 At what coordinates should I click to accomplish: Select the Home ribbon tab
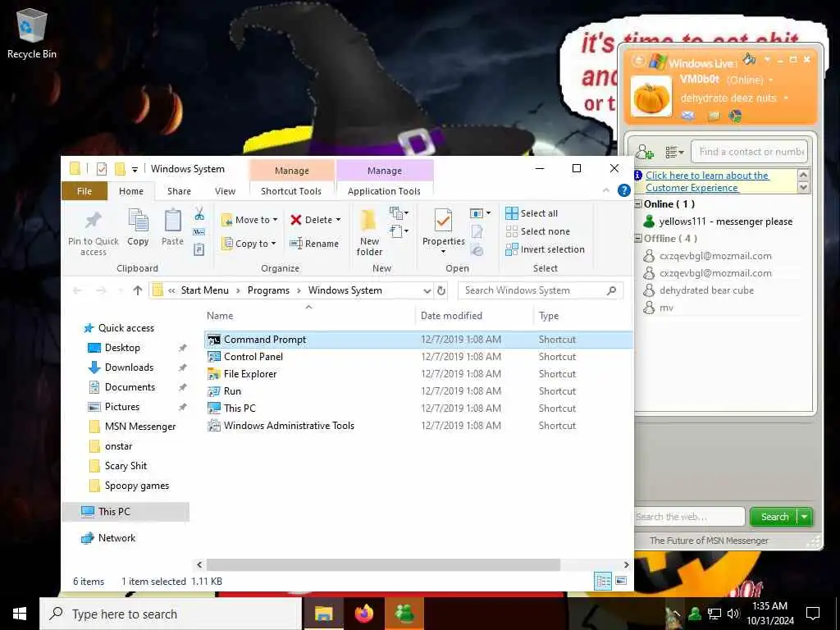point(131,191)
